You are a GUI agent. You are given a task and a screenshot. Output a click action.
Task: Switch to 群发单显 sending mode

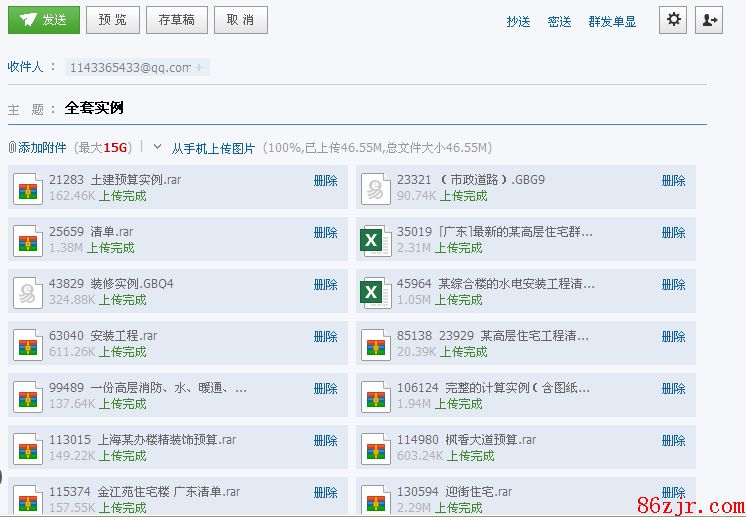(x=612, y=22)
